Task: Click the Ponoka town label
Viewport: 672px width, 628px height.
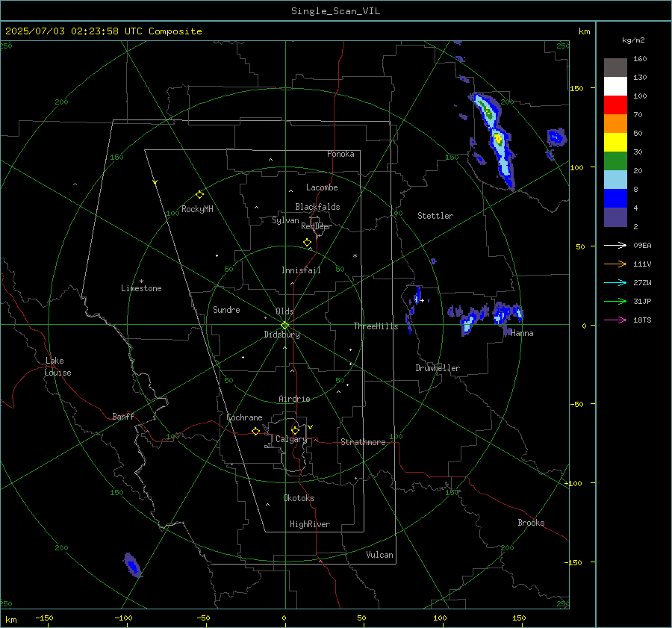Action: (x=340, y=154)
